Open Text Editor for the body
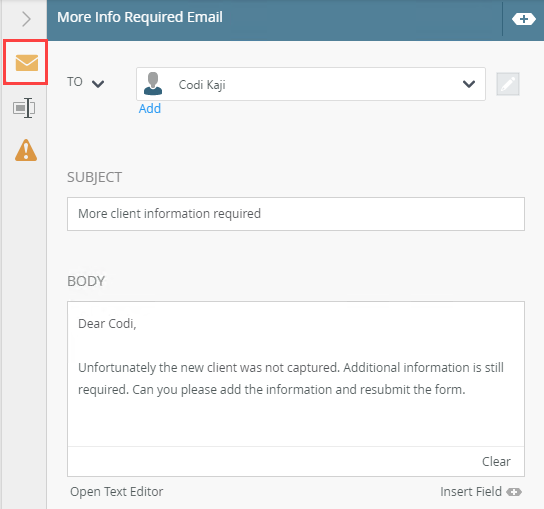544x509 pixels. [x=117, y=492]
